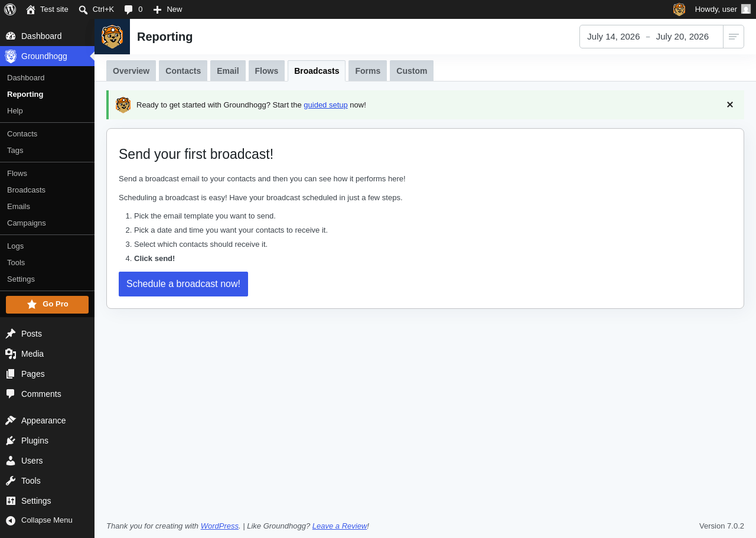
Task: Open Groundhogg Tools submenu item
Action: [x=47, y=263]
